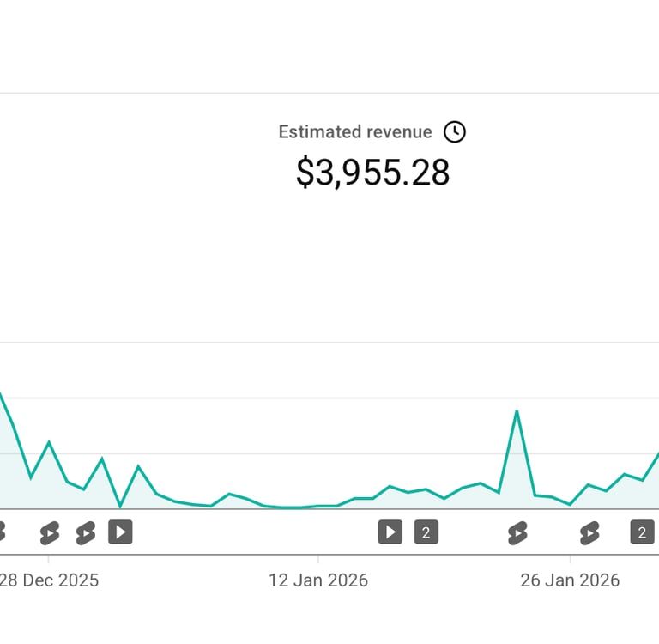Click the clock icon beside Estimated revenue
The height and width of the screenshot is (644, 659).
pyautogui.click(x=455, y=131)
